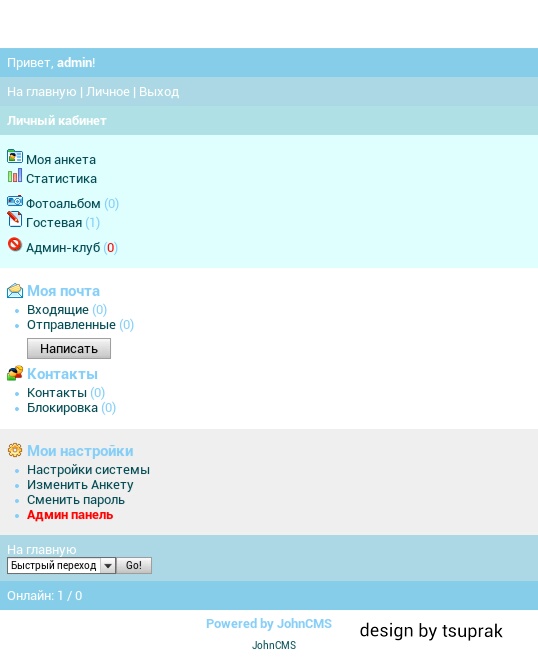The image size is (538, 669).
Task: Choose Выход in the top navigation
Action: [159, 92]
